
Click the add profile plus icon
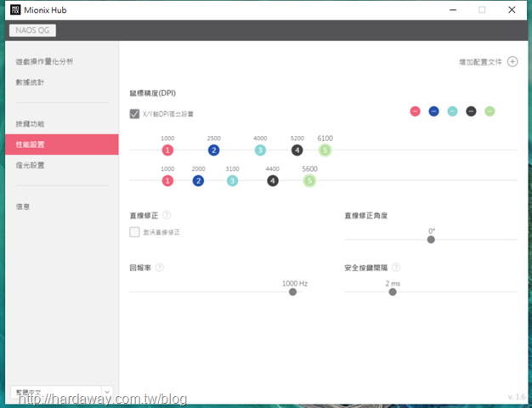(512, 62)
